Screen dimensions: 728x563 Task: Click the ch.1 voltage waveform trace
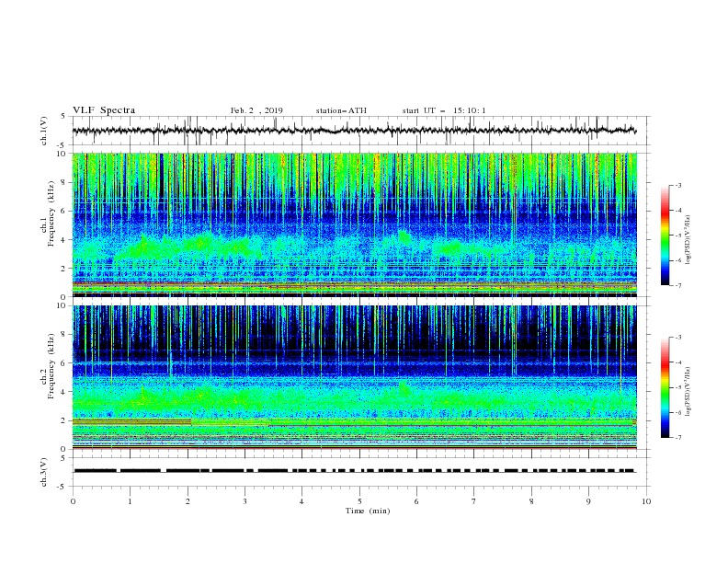coord(354,131)
